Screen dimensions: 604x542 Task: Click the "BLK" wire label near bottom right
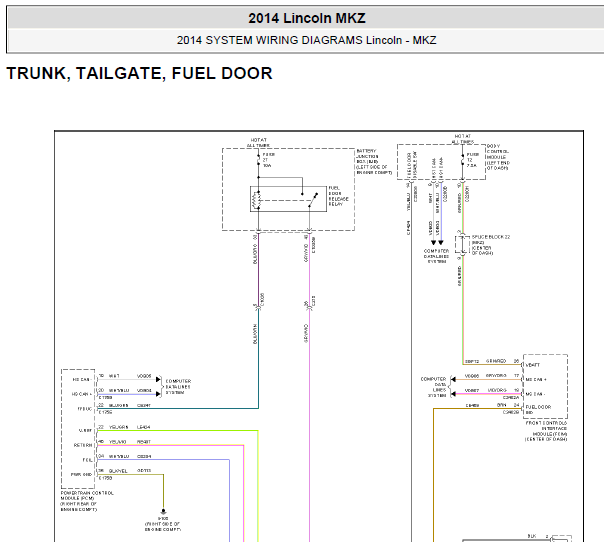532,536
